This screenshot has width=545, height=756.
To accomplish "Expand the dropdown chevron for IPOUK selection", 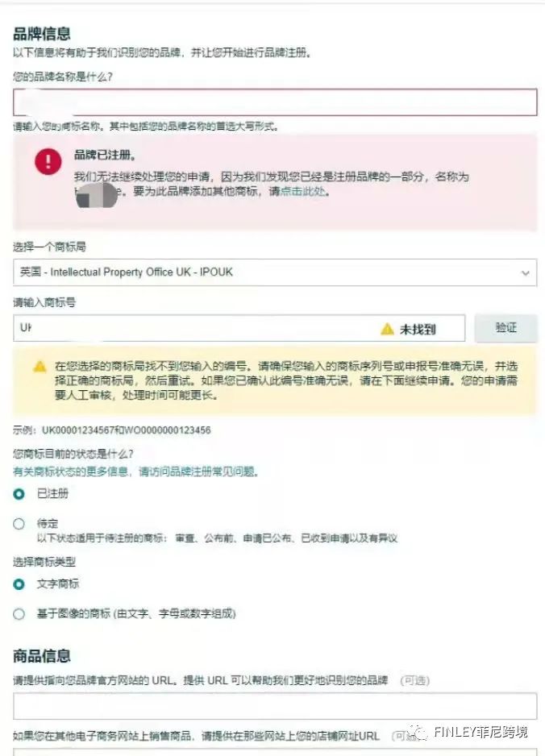I will pyautogui.click(x=525, y=273).
